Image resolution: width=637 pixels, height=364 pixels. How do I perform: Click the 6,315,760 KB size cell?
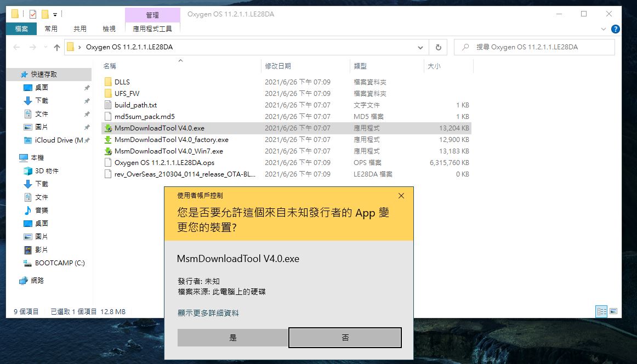450,162
